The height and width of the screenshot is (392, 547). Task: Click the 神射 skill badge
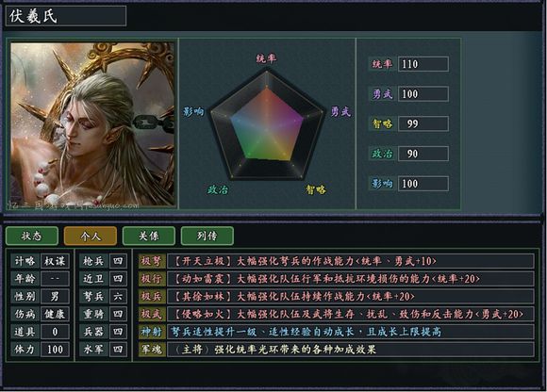[152, 332]
